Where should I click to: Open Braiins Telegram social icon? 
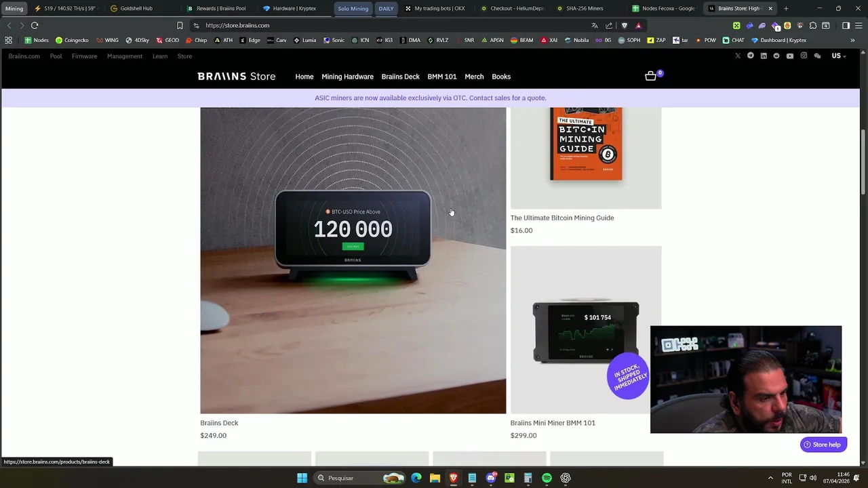[x=751, y=56]
